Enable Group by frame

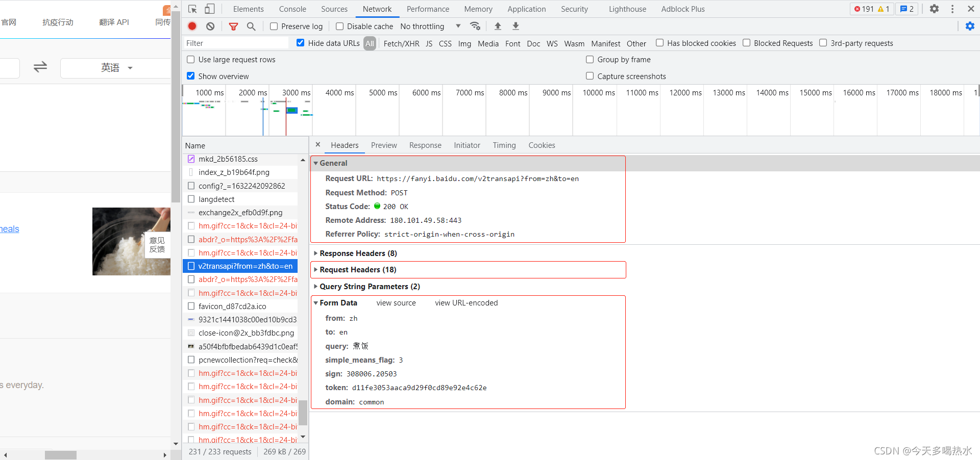click(590, 59)
